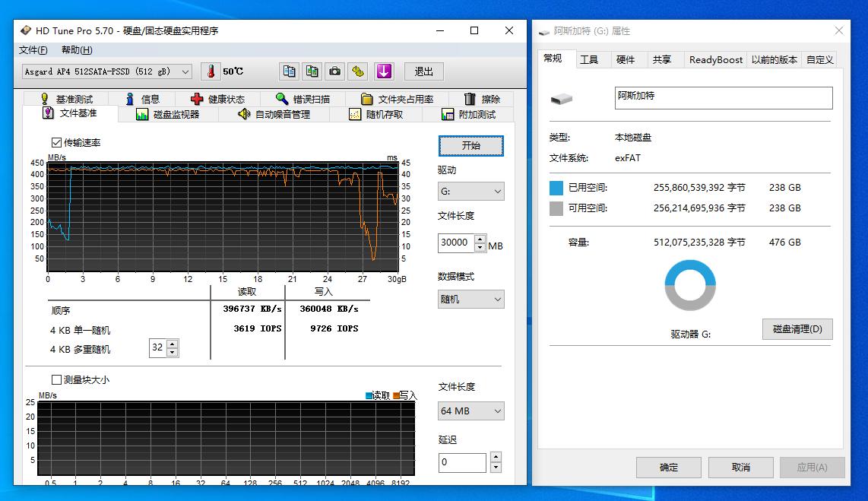Open the 数据模式 dropdown set to 随机
Viewport: 868px width, 501px height.
pos(470,299)
